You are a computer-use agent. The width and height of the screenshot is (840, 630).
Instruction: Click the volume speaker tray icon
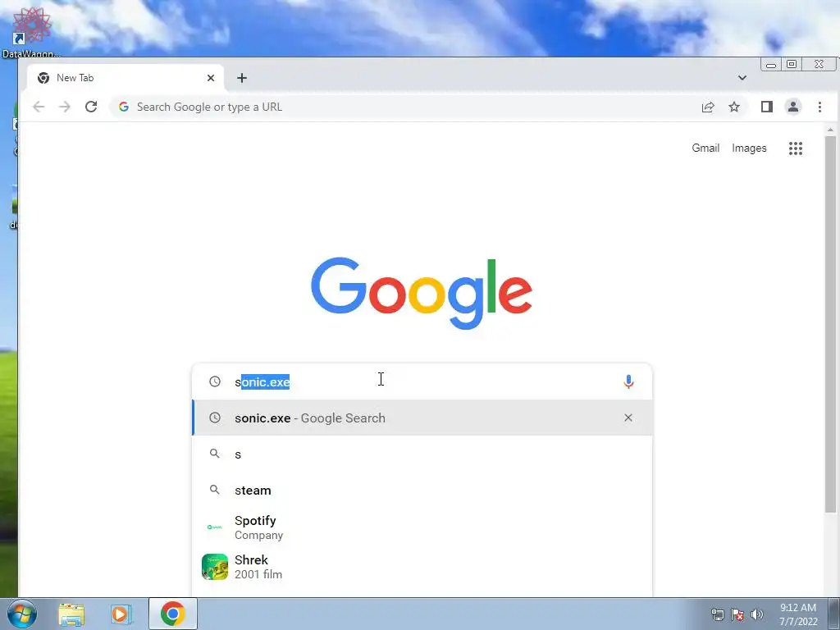click(757, 614)
